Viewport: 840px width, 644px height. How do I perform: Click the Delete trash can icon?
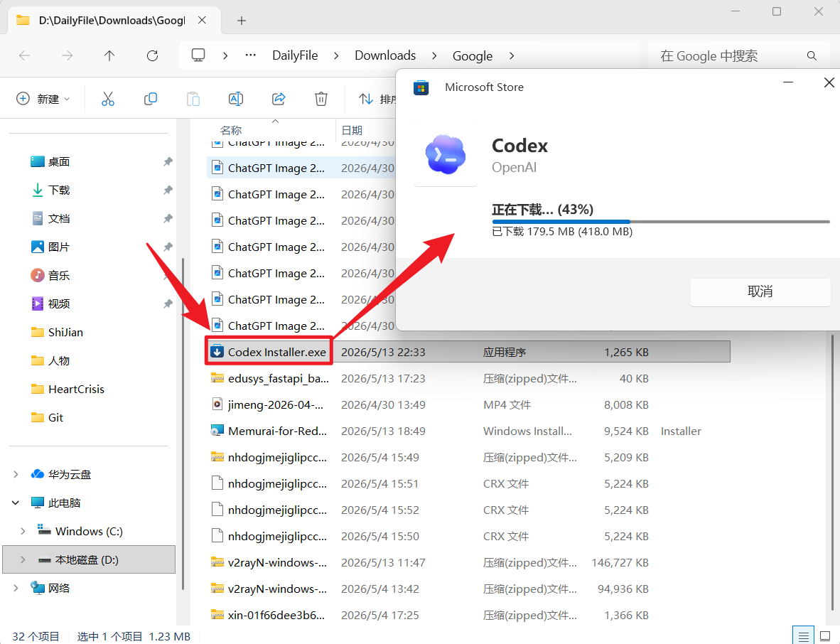pyautogui.click(x=321, y=99)
